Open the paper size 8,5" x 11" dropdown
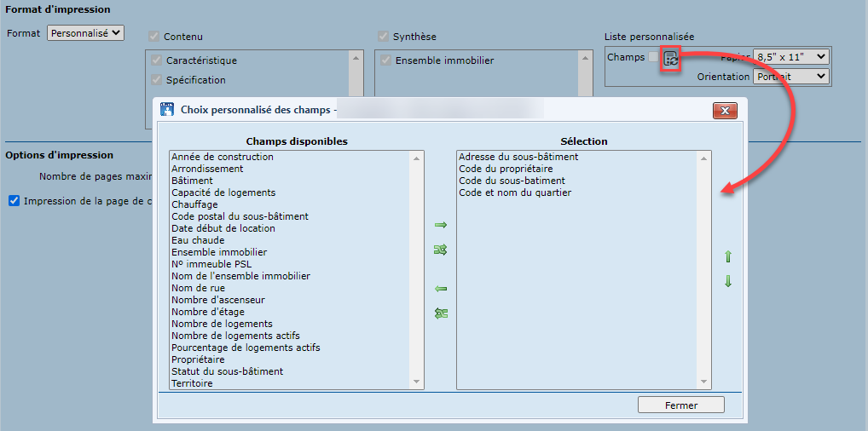This screenshot has height=431, width=868. pyautogui.click(x=791, y=57)
